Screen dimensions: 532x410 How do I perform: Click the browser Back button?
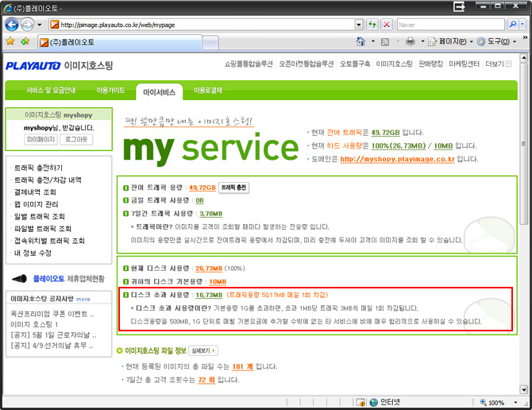[12, 25]
